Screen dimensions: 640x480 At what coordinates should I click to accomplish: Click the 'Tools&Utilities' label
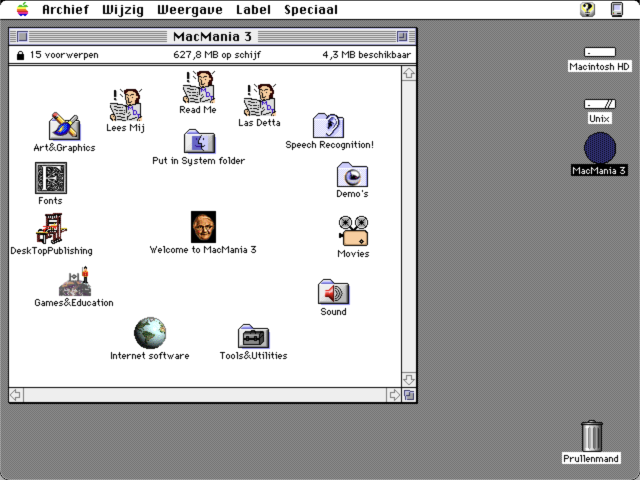click(253, 356)
